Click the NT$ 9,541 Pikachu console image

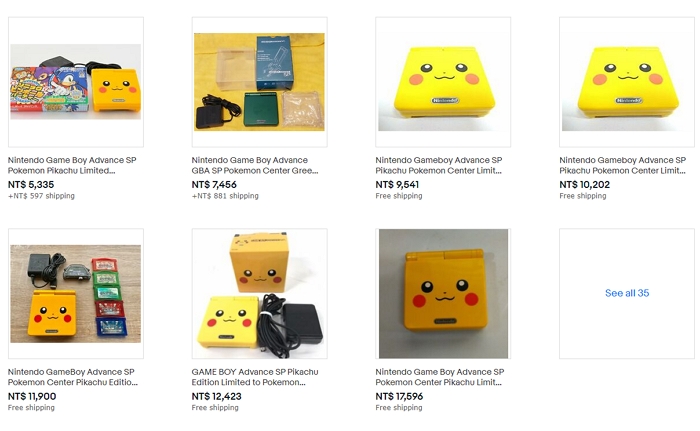click(x=443, y=82)
